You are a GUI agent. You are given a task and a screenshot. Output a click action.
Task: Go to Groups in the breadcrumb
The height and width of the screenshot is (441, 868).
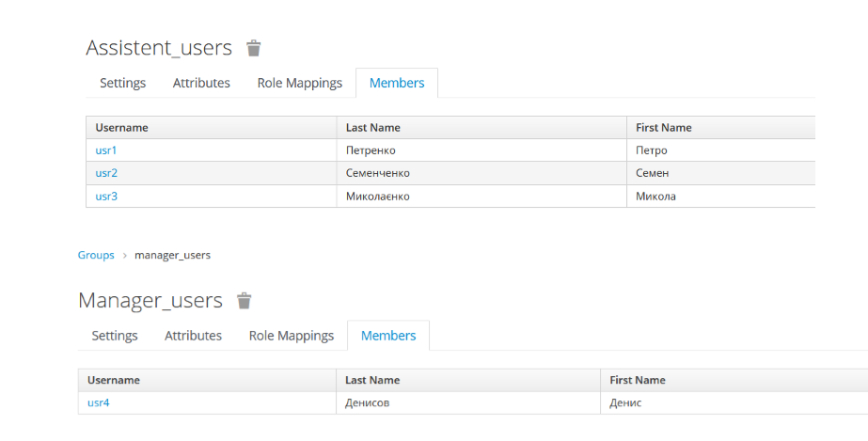[x=96, y=255]
